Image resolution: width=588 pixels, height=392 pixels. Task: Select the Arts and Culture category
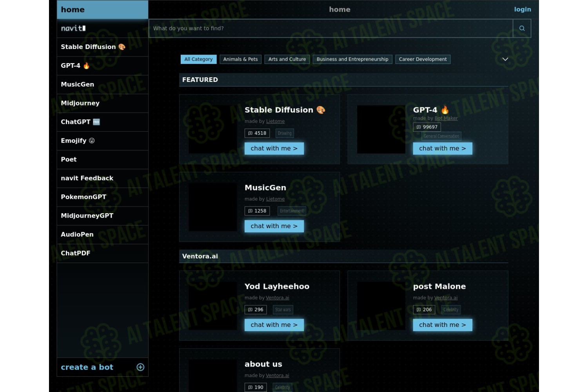[x=287, y=59]
